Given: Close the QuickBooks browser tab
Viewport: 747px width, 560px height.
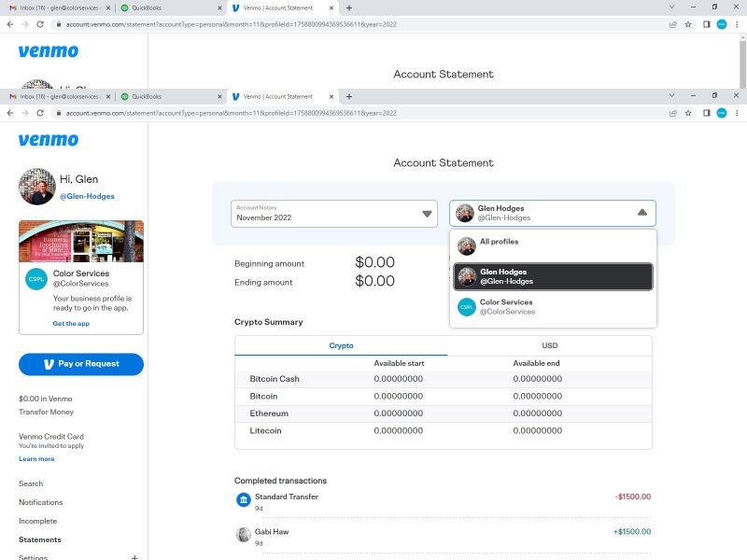Looking at the screenshot, I should (x=220, y=96).
